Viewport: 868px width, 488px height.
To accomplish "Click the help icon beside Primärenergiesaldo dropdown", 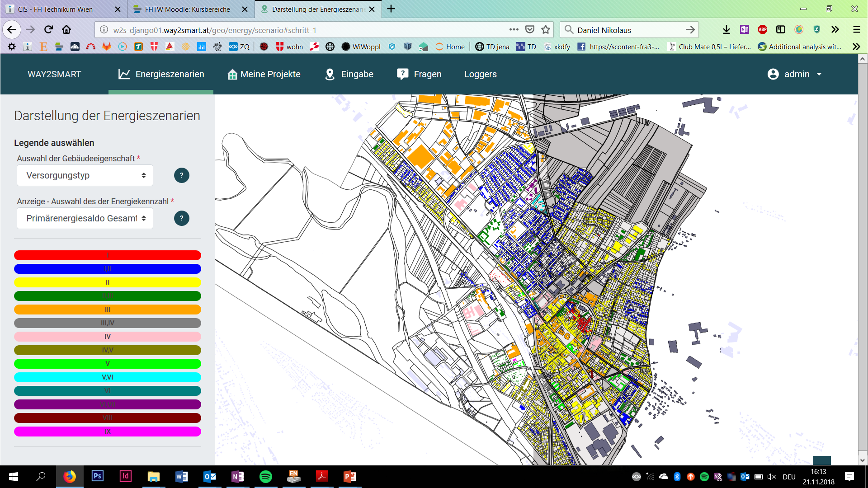I will 181,218.
